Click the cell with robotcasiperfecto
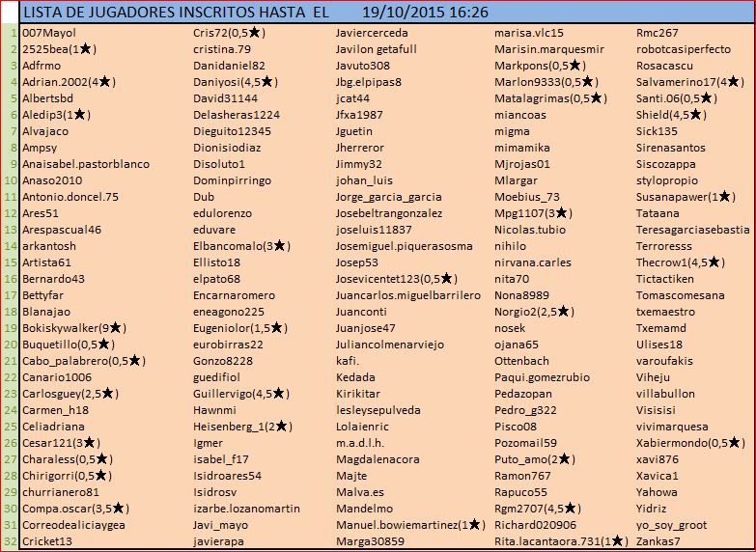The image size is (756, 552). [684, 48]
